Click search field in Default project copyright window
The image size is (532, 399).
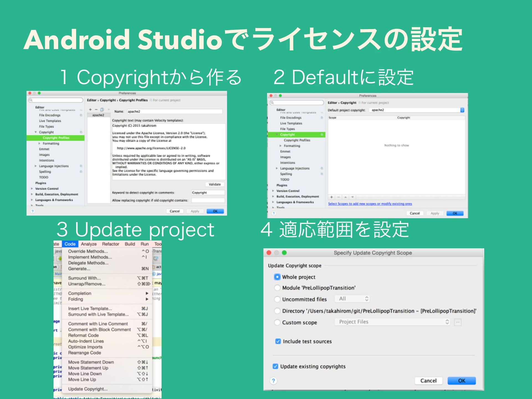click(297, 103)
